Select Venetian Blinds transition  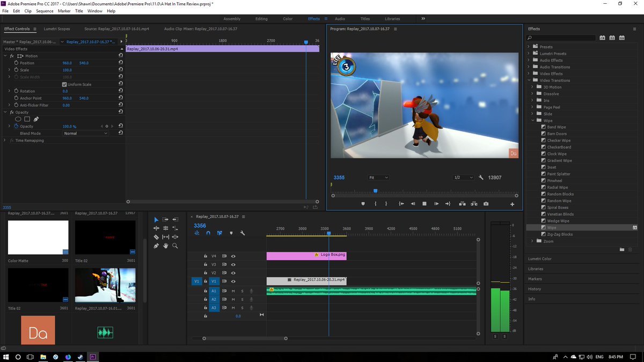point(560,214)
